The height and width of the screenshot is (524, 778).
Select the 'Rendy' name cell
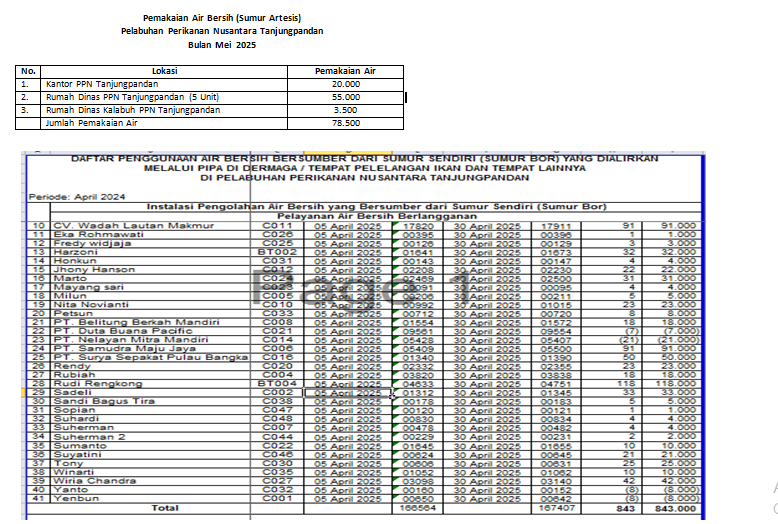[151, 366]
